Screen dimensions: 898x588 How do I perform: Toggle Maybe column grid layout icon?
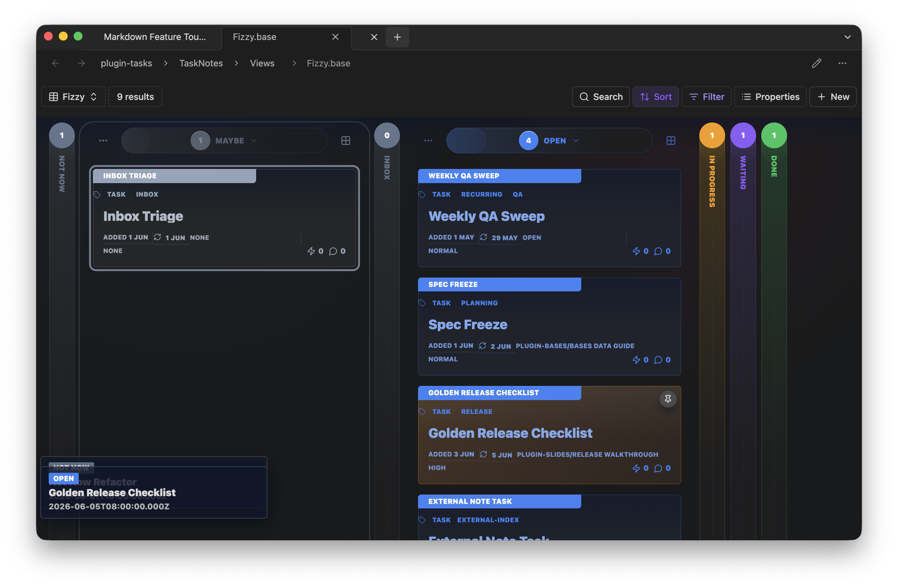pos(345,141)
